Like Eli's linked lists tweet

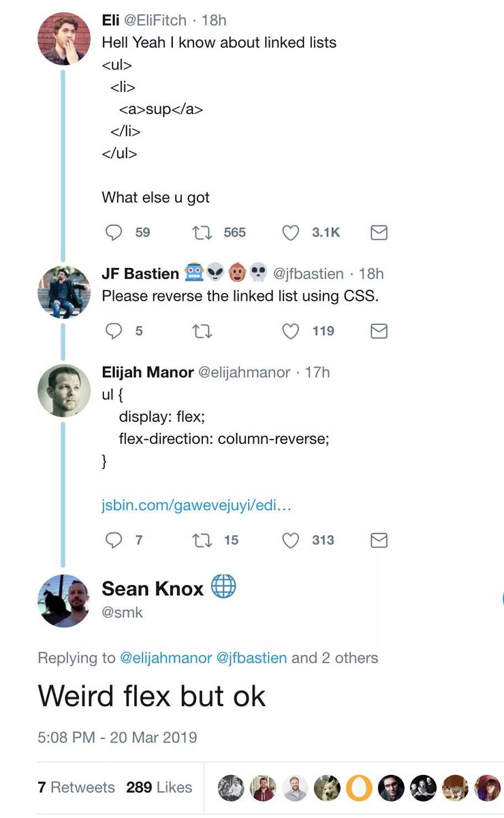tap(291, 233)
